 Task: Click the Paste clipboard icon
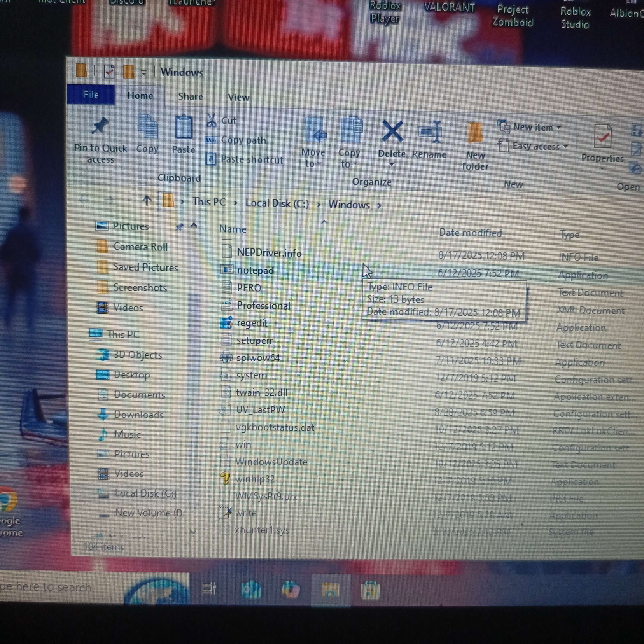tap(183, 128)
